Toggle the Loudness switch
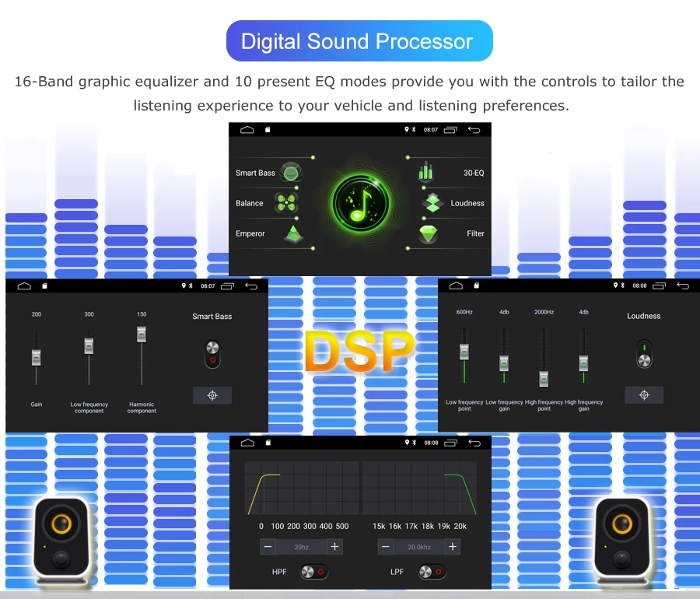The width and height of the screenshot is (700, 599). coord(644,353)
